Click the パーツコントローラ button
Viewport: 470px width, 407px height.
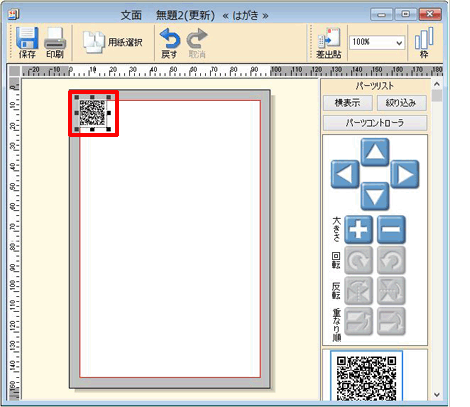375,123
